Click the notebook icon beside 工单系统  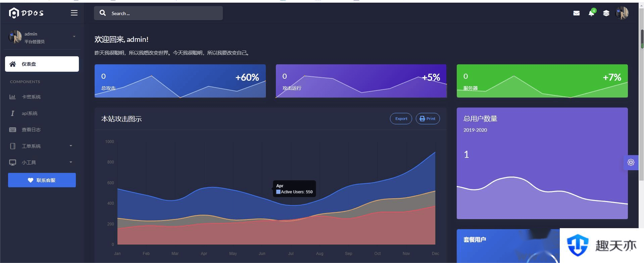coord(13,146)
